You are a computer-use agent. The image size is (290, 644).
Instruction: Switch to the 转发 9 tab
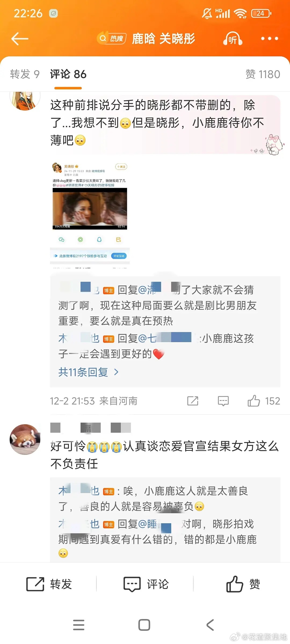pos(25,74)
